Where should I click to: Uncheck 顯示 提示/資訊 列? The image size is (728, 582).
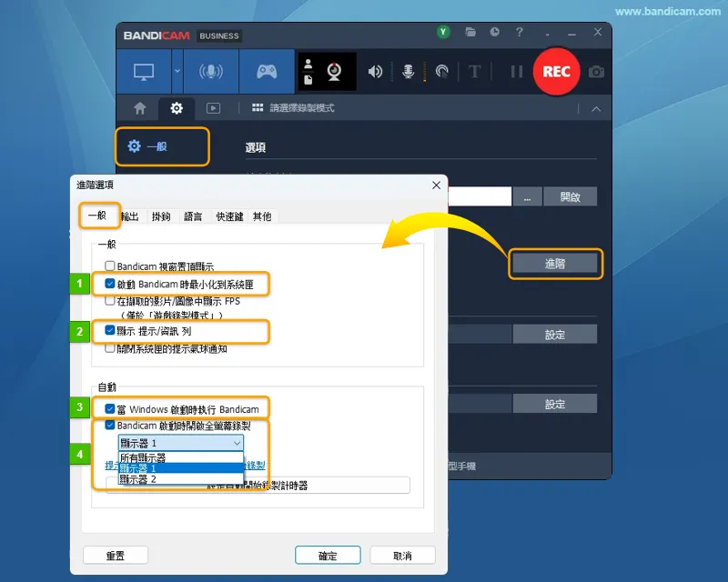point(109,330)
